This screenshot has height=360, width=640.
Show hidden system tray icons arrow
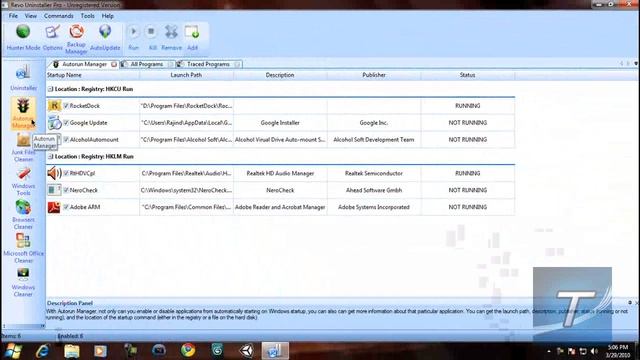pos(549,351)
